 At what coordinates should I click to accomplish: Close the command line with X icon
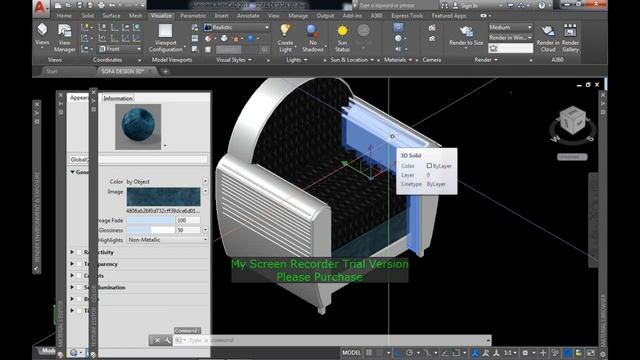(x=157, y=340)
